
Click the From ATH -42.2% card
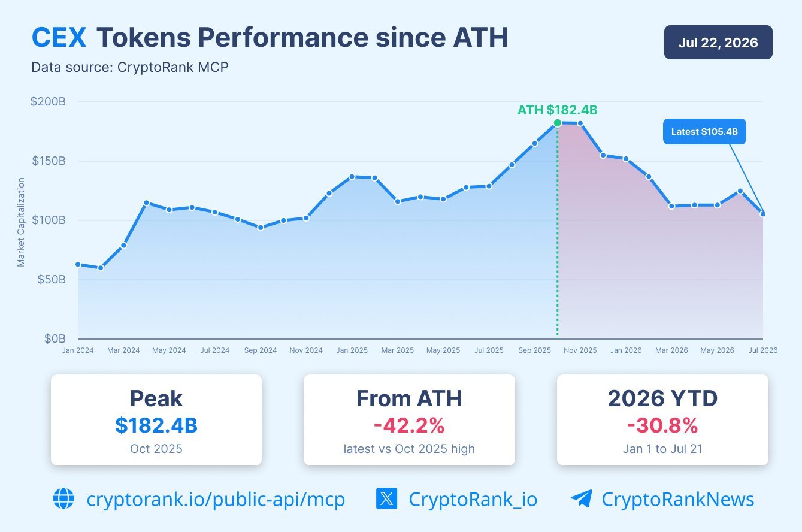click(409, 419)
